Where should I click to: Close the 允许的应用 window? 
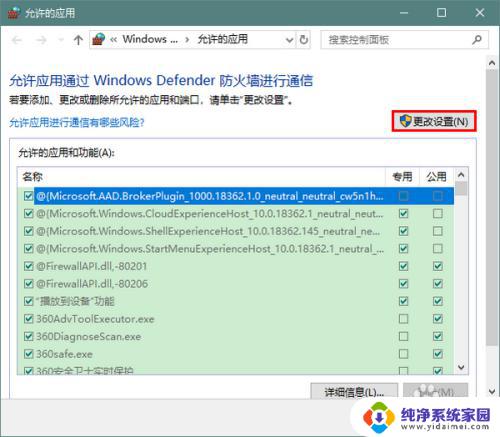pyautogui.click(x=480, y=13)
